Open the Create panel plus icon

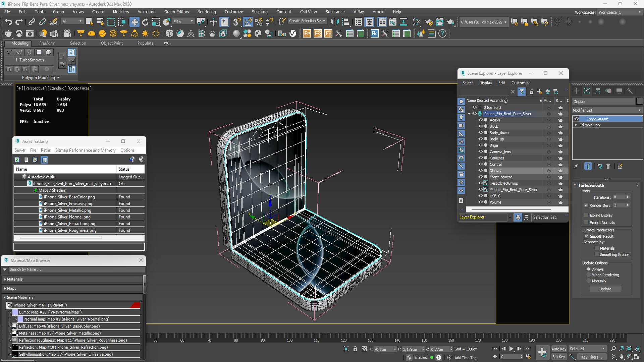pos(576,91)
